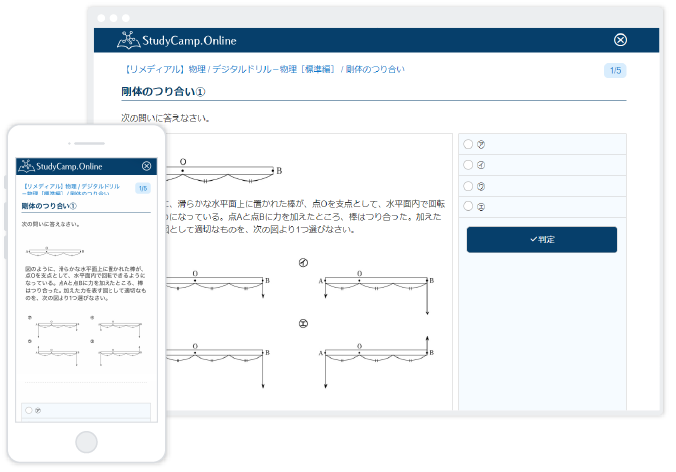
Task: Select answer ㋑ radio button in desktop panel
Action: click(468, 165)
